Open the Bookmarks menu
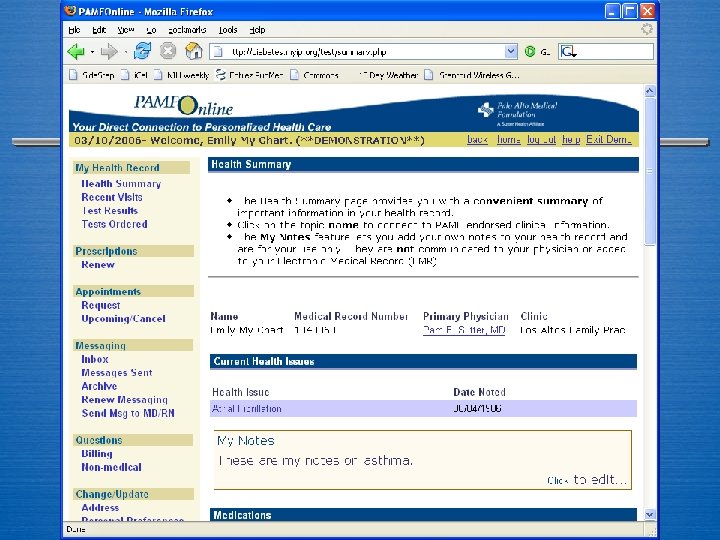Viewport: 720px width, 540px height. (187, 30)
